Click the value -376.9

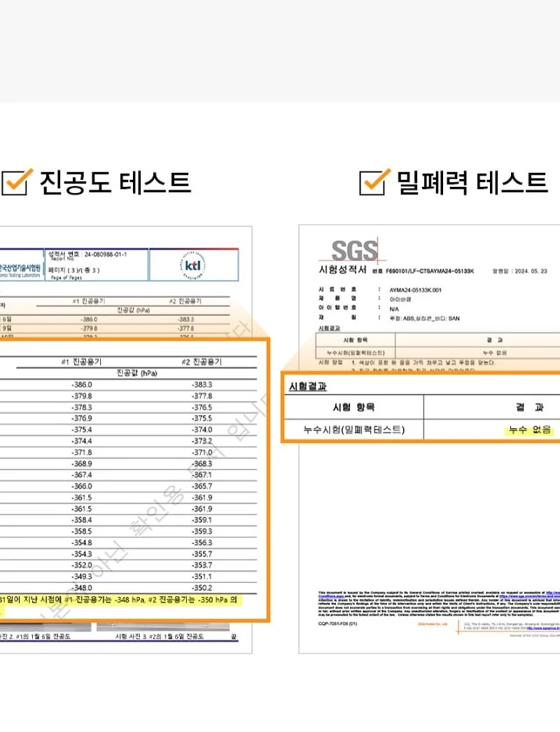82,418
